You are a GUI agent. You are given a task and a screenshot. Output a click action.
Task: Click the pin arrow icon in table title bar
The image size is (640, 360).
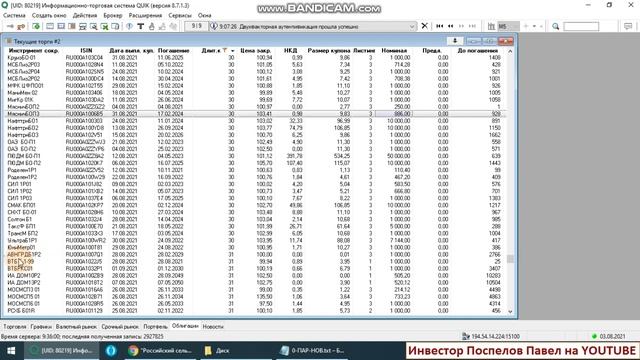click(x=455, y=41)
